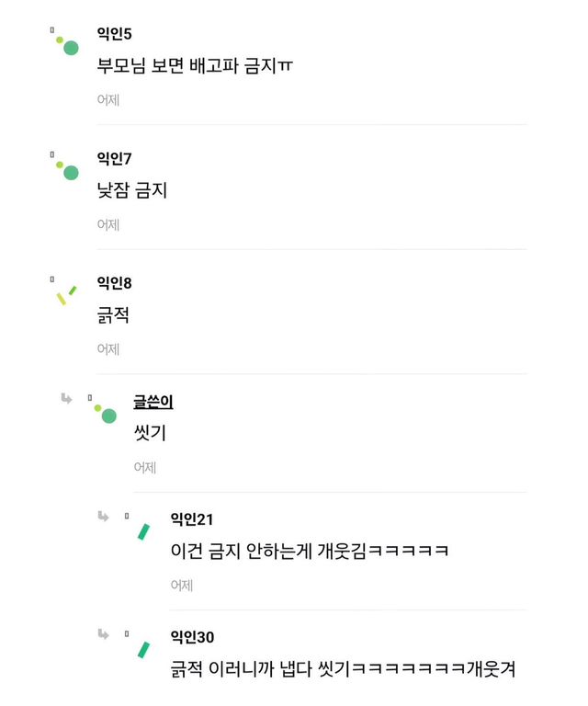The height and width of the screenshot is (706, 588).
Task: Click the comment "부모님 보면 배고파 금지ㅠ"
Action: point(195,66)
